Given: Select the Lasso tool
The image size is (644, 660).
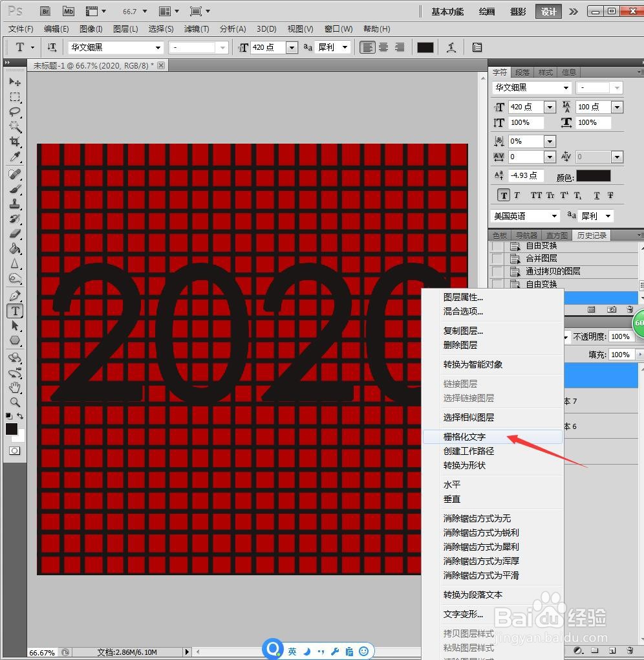Looking at the screenshot, I should click(15, 111).
